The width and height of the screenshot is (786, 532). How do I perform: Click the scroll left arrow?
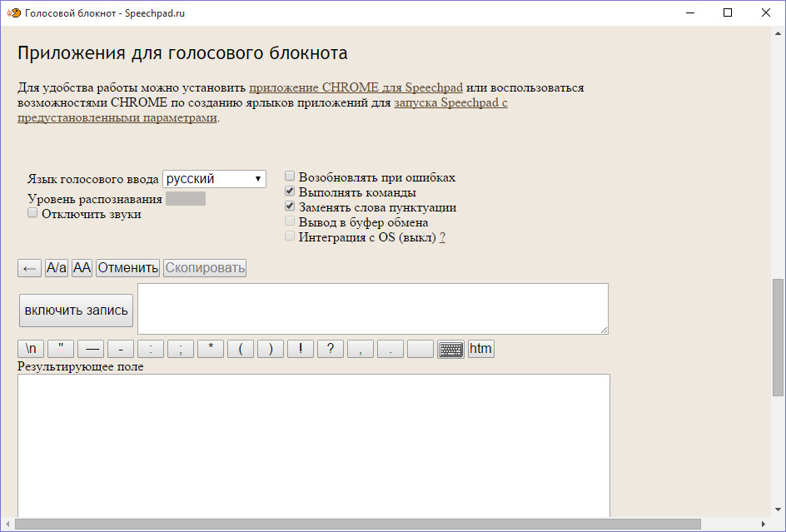pyautogui.click(x=7, y=525)
